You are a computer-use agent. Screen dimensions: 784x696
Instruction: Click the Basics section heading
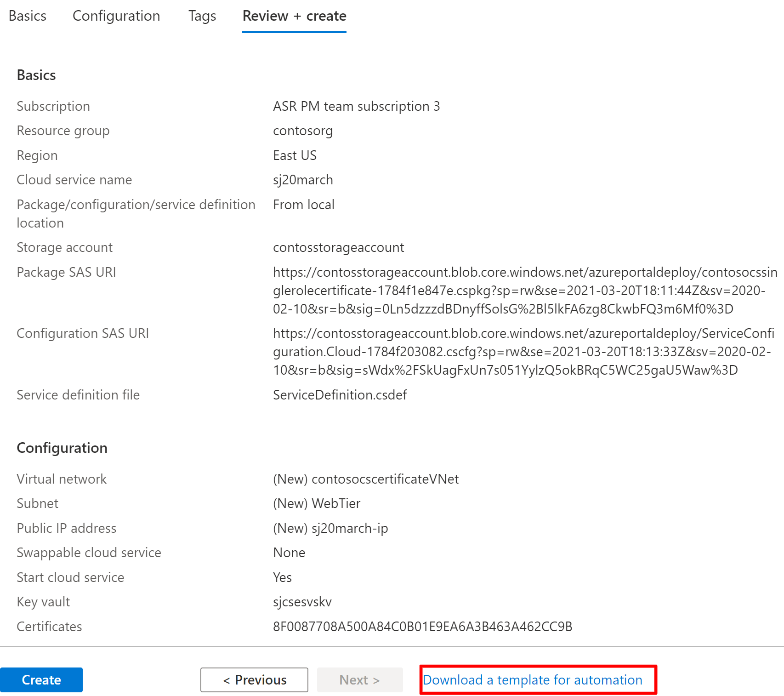[36, 74]
